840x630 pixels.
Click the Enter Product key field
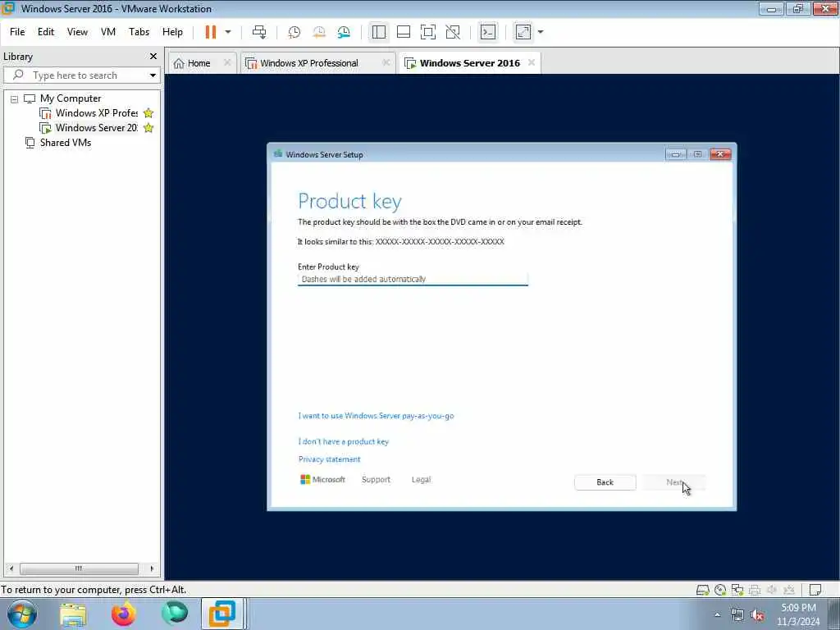(413, 279)
